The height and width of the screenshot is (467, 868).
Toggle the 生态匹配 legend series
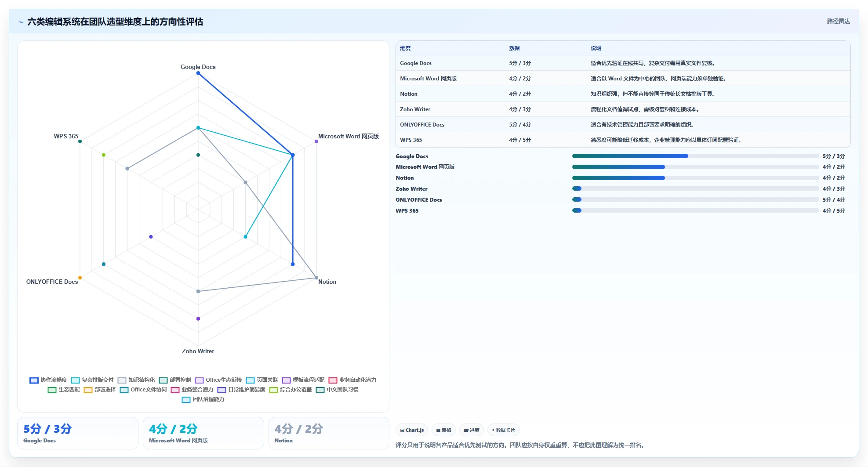pos(64,390)
